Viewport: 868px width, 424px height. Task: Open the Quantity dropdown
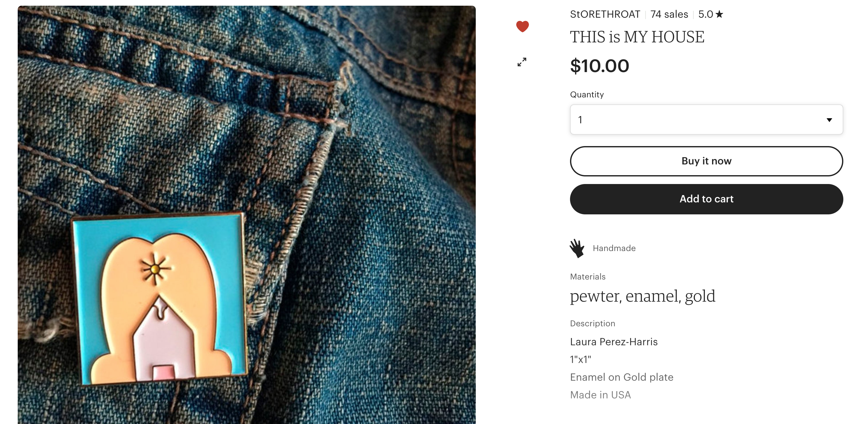(706, 120)
